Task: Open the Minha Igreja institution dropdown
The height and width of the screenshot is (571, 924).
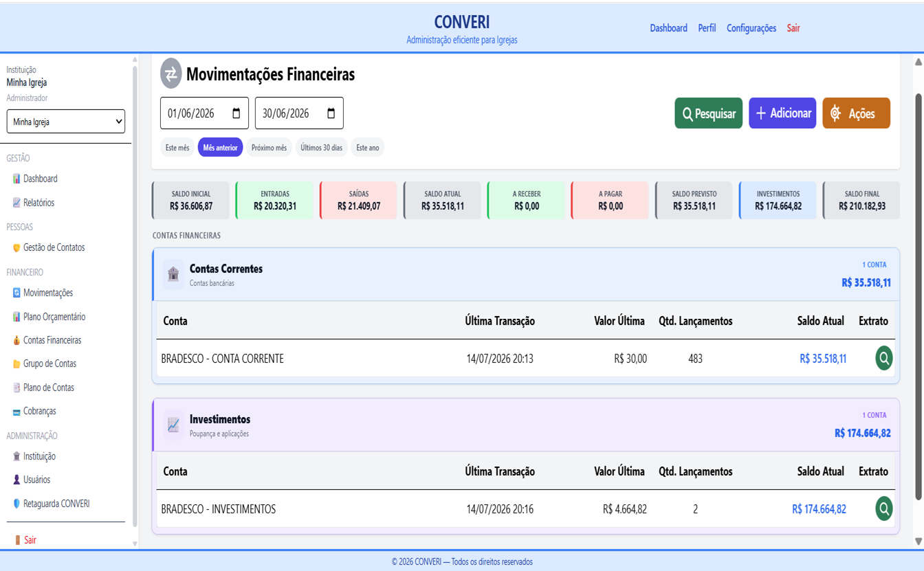Action: [x=66, y=122]
